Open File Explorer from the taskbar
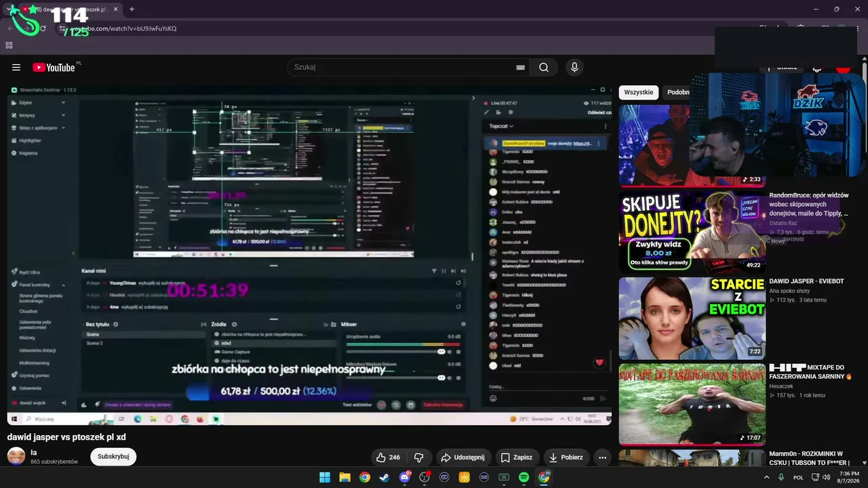The image size is (868, 488). [344, 477]
